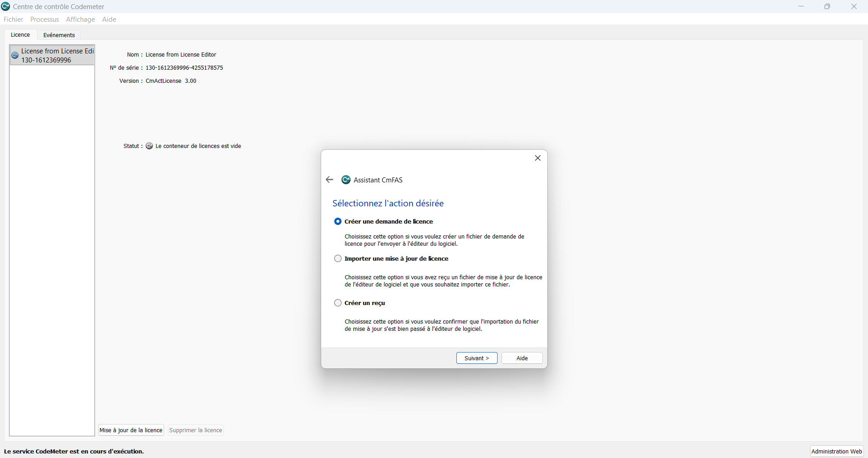Click the grey status icon next to Statut

149,146
